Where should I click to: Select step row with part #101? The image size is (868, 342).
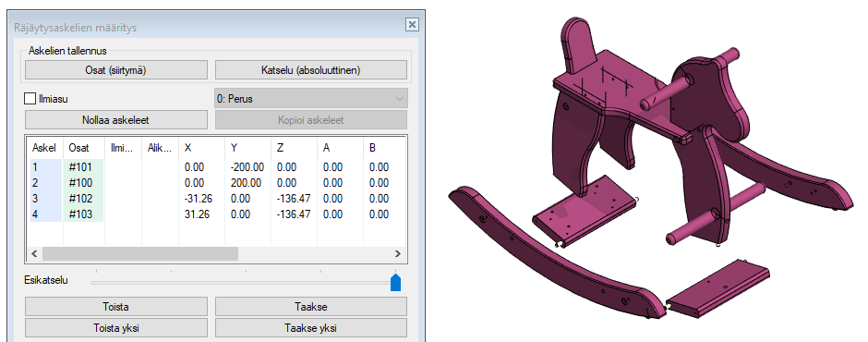216,167
